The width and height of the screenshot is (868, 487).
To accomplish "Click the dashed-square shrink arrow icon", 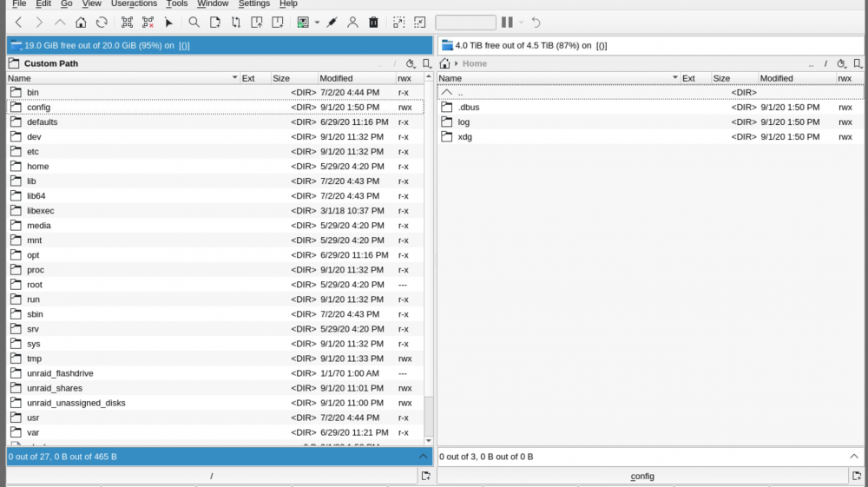I will click(x=419, y=23).
